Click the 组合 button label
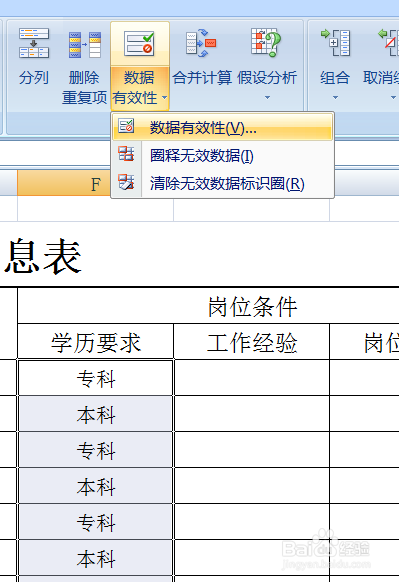Screen dimensions: 399x582 [335, 78]
